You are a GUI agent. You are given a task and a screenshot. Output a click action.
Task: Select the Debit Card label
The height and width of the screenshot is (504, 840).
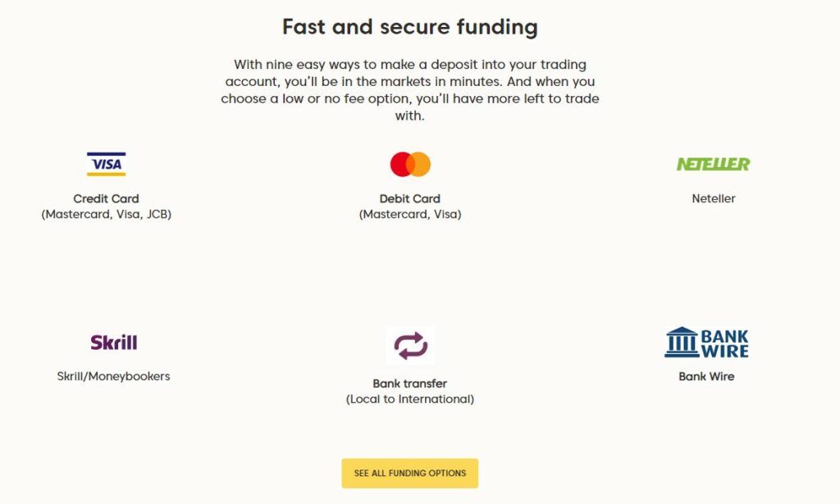410,198
